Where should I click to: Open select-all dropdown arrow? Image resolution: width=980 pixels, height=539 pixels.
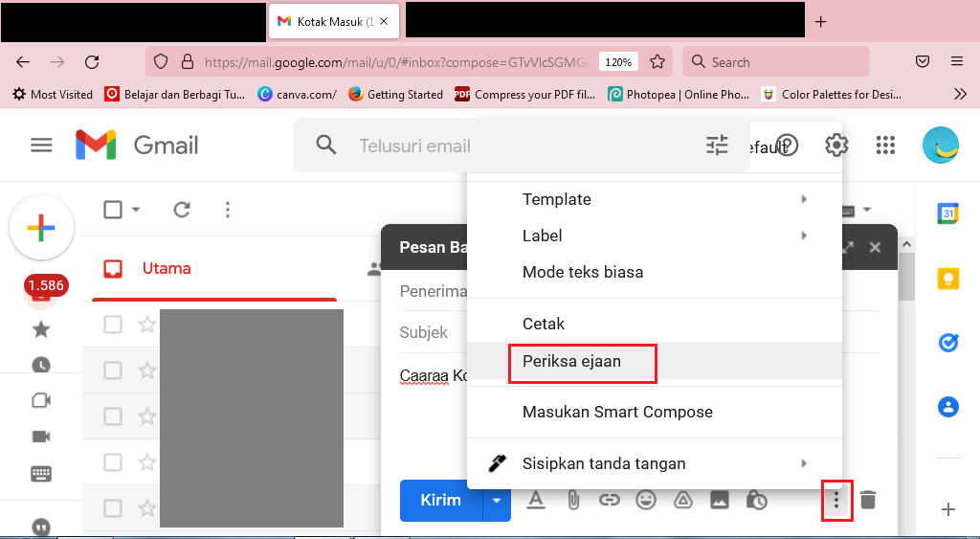136,210
